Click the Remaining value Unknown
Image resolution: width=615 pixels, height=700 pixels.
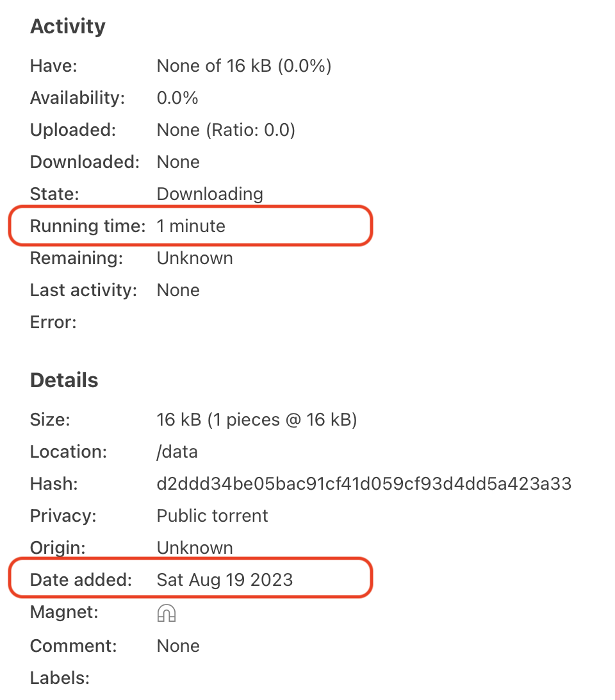click(x=195, y=258)
